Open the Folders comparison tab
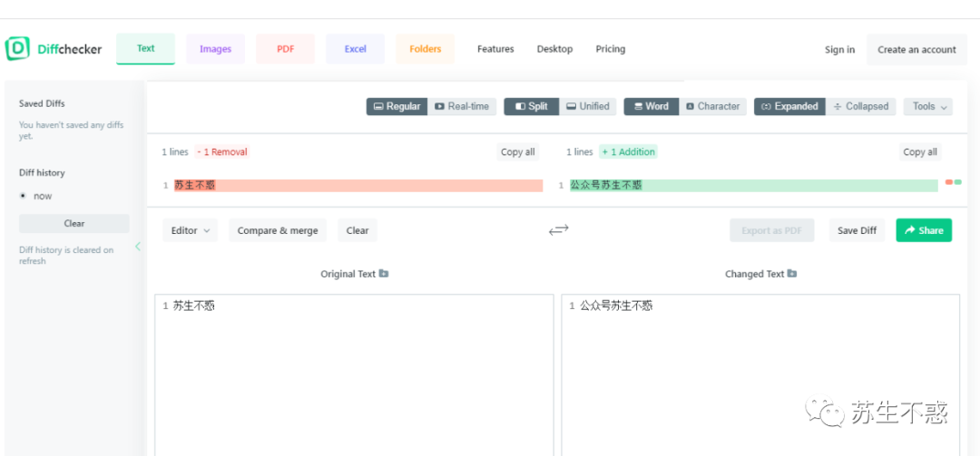 (x=425, y=49)
